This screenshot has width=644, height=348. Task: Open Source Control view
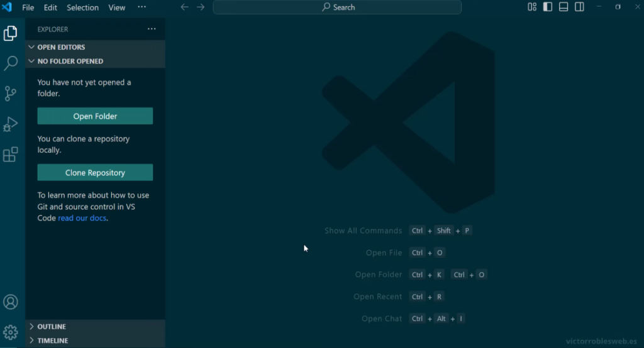click(x=10, y=94)
